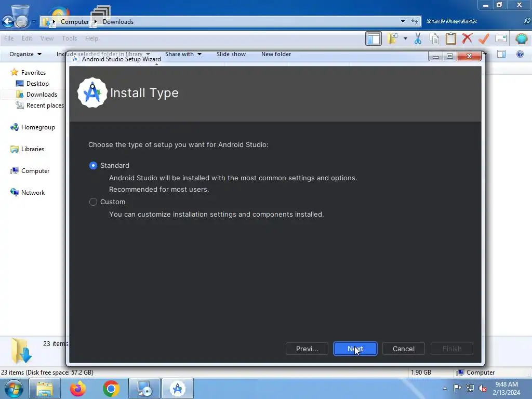Click the orange checkmark icon

(x=484, y=38)
